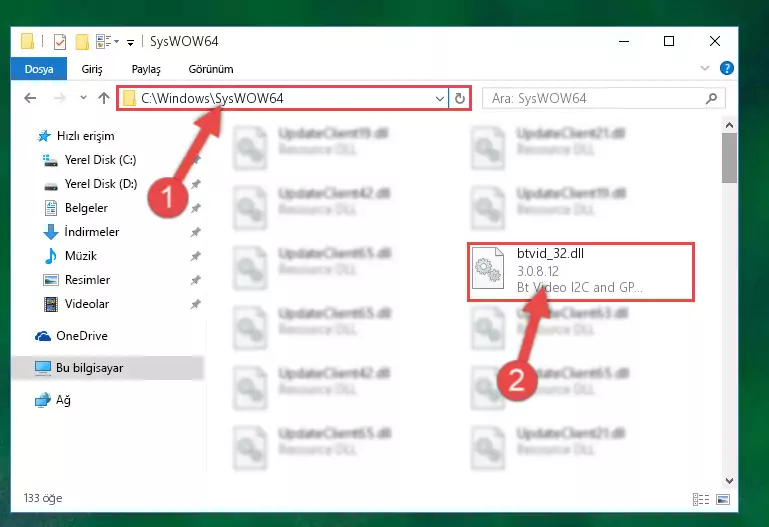Image resolution: width=769 pixels, height=527 pixels.
Task: Switch to large icons view layout
Action: tap(723, 500)
